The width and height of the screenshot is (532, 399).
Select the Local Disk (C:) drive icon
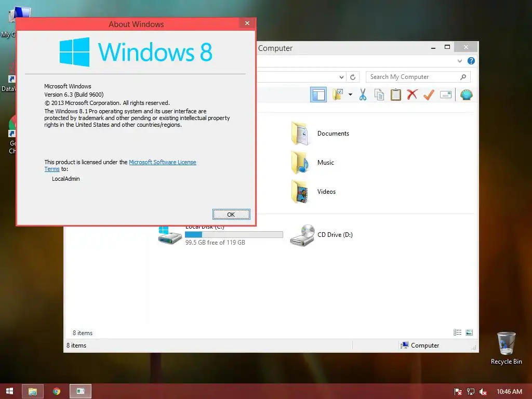point(170,235)
